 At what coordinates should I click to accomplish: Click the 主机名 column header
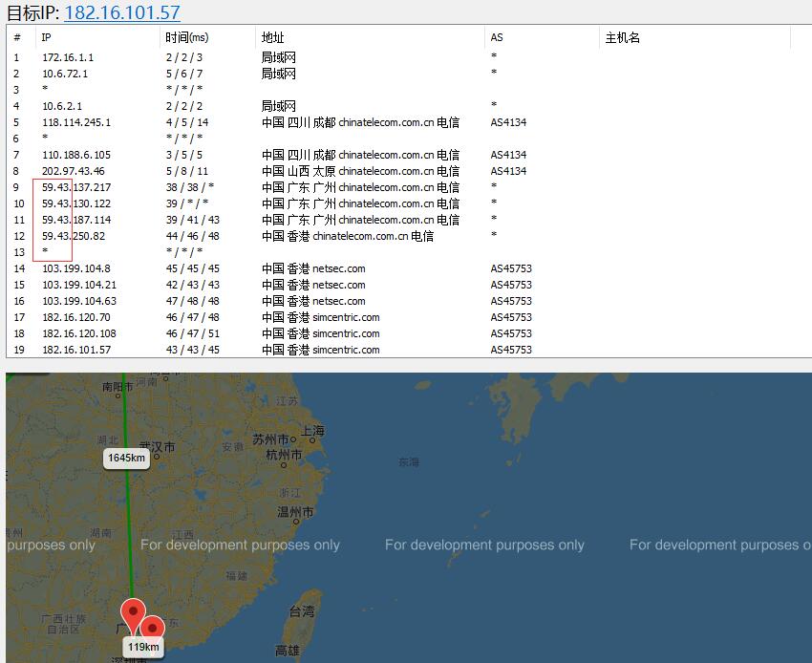click(623, 37)
